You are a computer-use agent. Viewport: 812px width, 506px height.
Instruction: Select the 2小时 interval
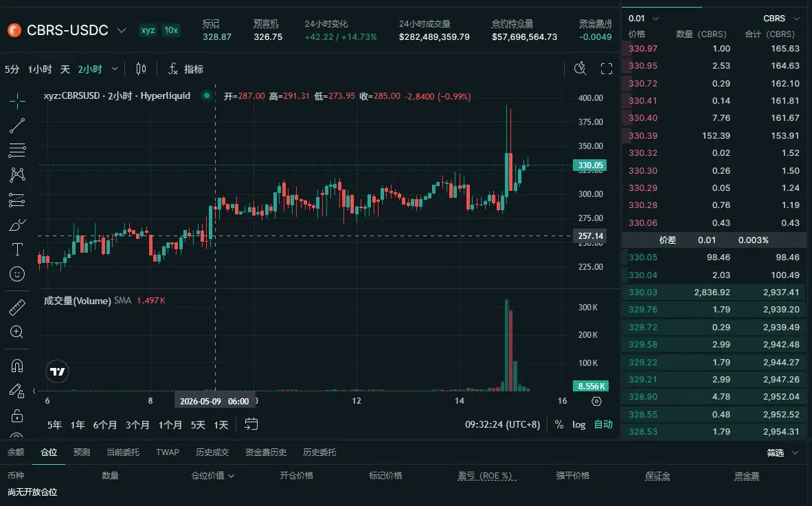[x=90, y=69]
